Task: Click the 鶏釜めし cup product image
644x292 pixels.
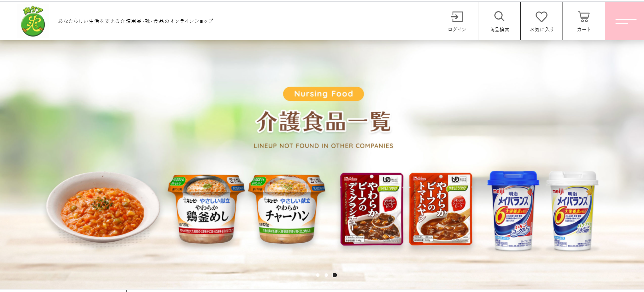Action: click(x=206, y=209)
